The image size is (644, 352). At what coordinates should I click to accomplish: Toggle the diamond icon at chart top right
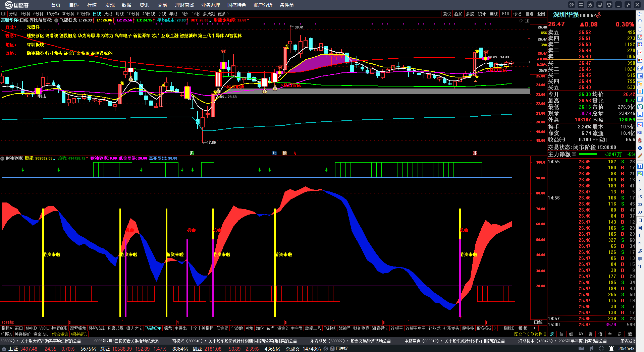click(x=521, y=20)
